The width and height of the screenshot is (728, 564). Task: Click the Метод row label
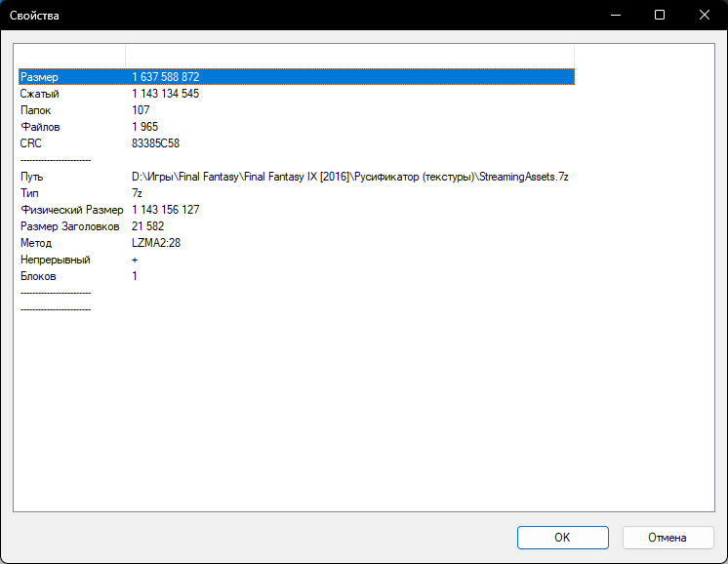36,243
